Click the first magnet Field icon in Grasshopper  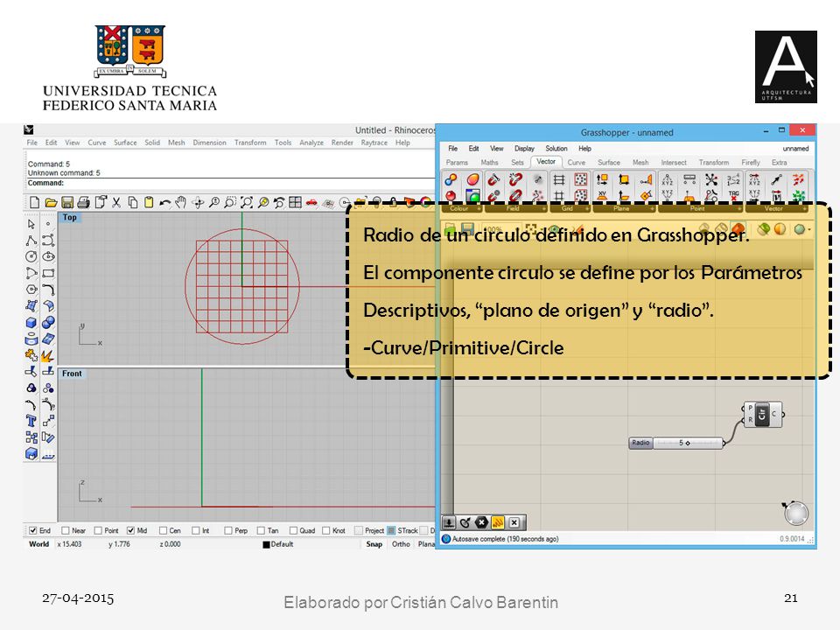(493, 179)
